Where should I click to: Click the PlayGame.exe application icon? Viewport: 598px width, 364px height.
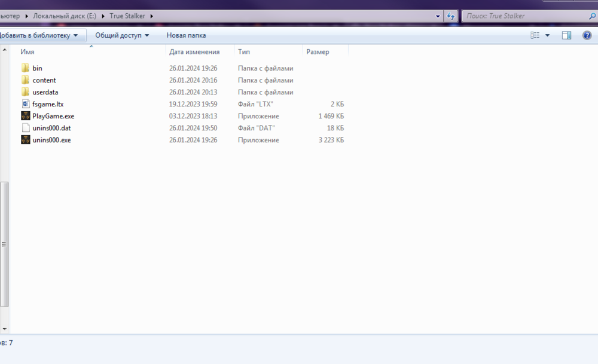click(26, 116)
